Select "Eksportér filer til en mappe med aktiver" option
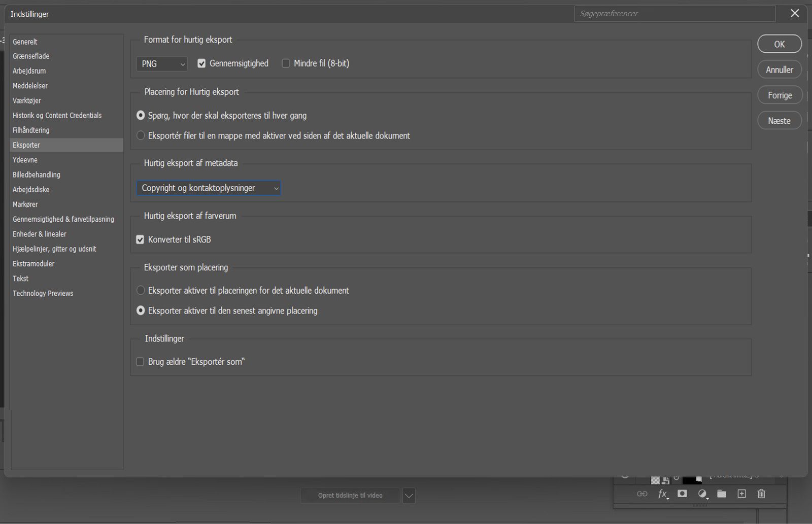This screenshot has width=812, height=524. pyautogui.click(x=141, y=135)
